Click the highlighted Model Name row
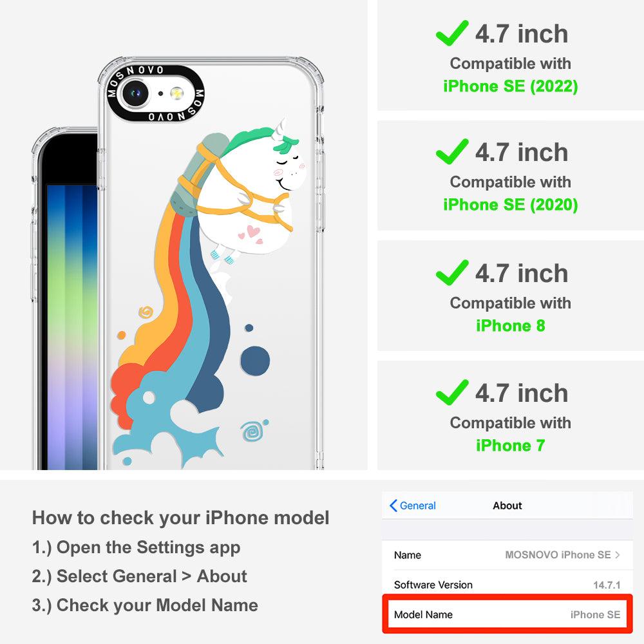 pyautogui.click(x=507, y=614)
